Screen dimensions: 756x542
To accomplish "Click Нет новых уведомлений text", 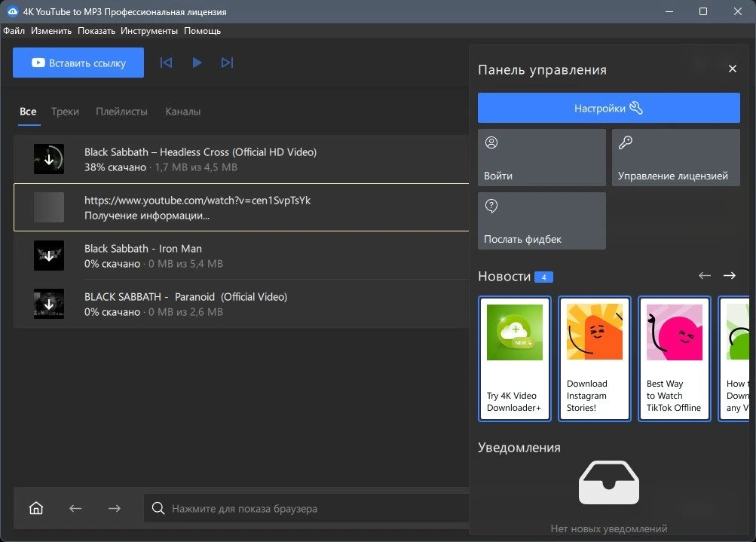I will pyautogui.click(x=609, y=528).
